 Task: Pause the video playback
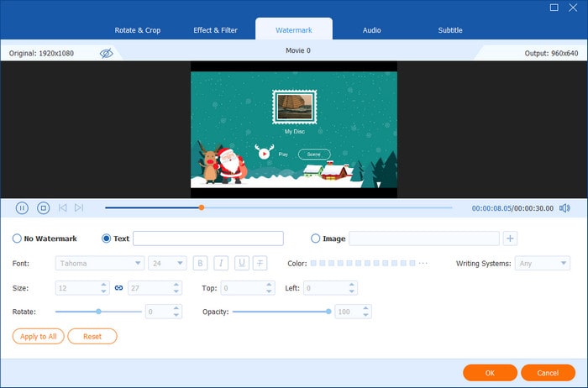click(x=22, y=207)
